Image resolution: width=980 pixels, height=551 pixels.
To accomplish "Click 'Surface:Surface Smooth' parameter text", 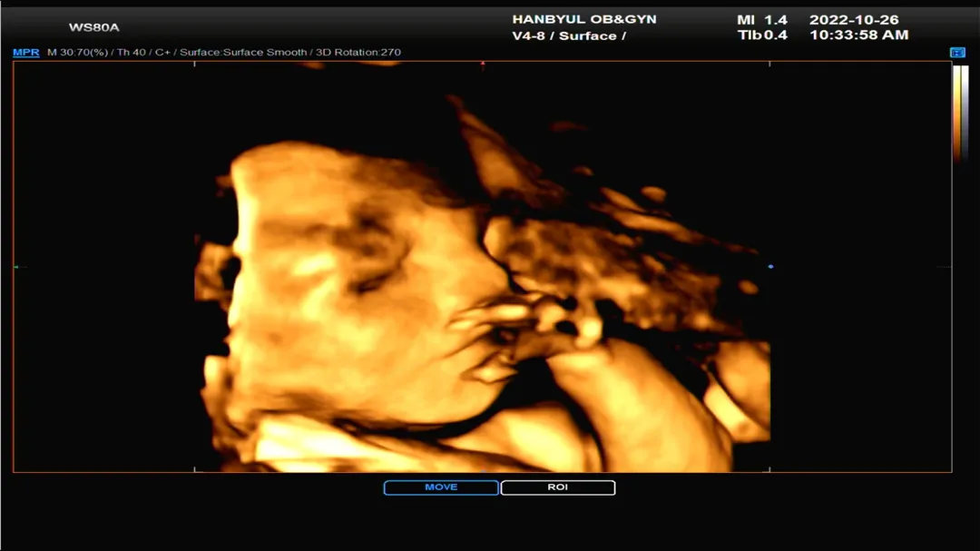I will [243, 53].
